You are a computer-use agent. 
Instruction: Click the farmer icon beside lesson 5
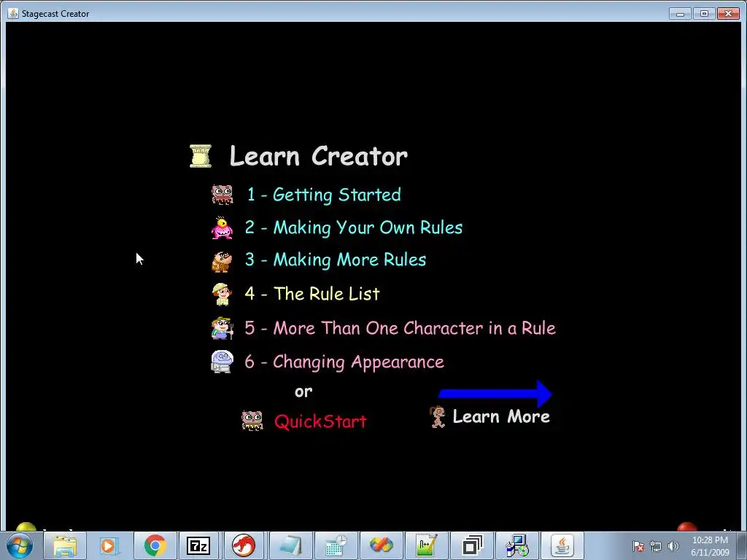tap(222, 328)
